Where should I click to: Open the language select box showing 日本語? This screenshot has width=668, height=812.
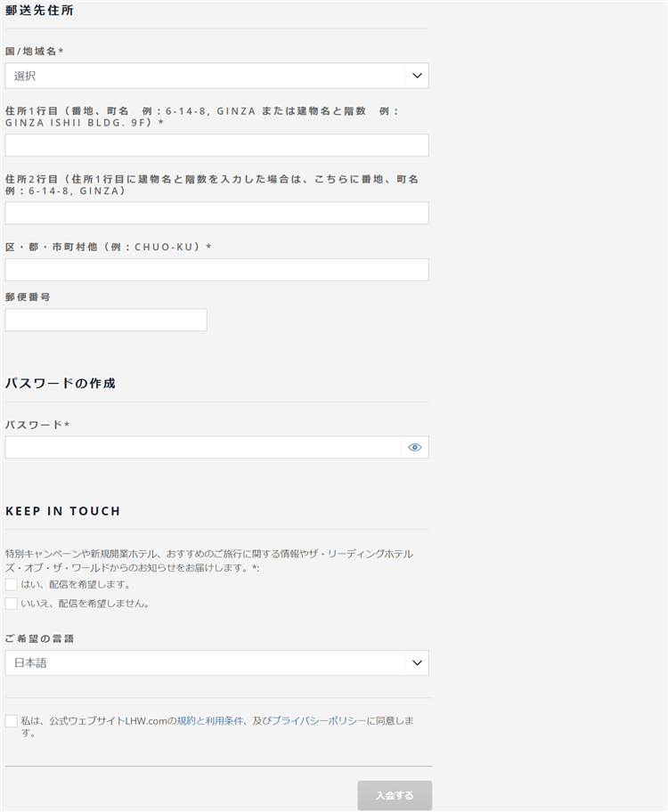205,663
